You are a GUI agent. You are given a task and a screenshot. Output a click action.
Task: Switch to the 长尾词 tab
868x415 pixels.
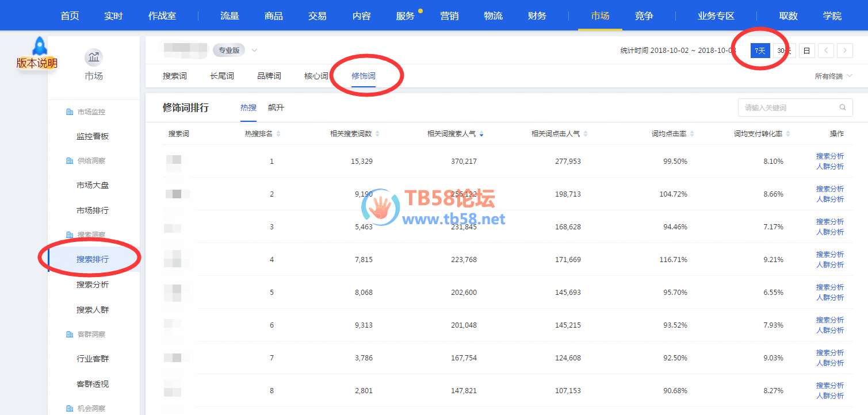pos(222,76)
